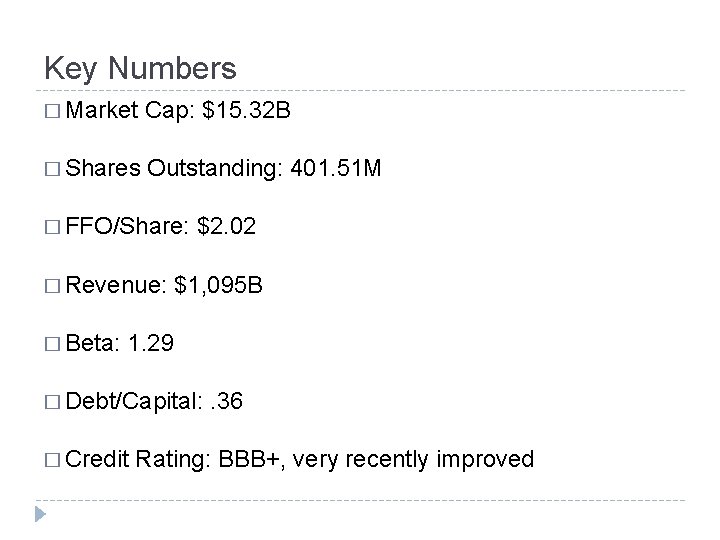This screenshot has width=720, height=540.
Task: Select the bullet marker next to FFO/Share
Action: pyautogui.click(x=52, y=228)
